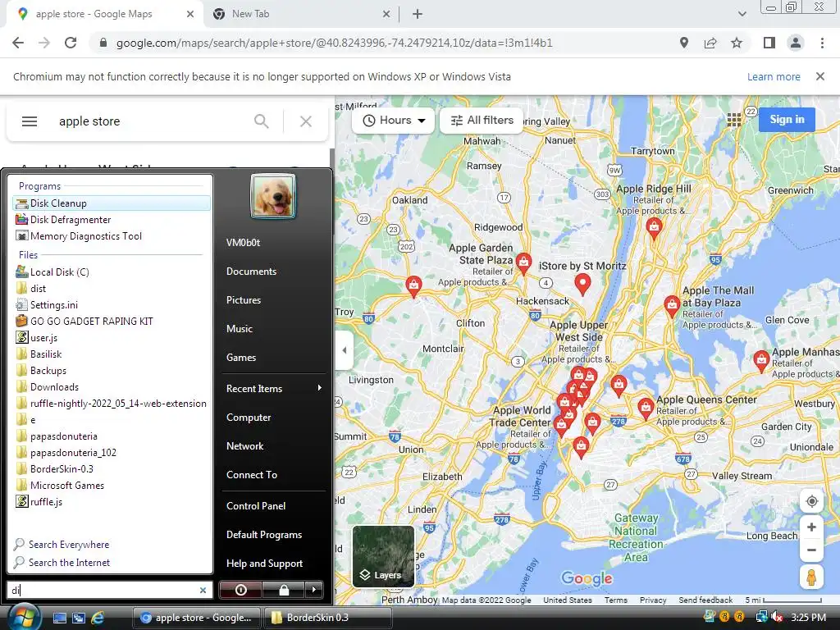Click the Apple Garden State Plaza pin
This screenshot has width=840, height=630.
[x=523, y=263]
